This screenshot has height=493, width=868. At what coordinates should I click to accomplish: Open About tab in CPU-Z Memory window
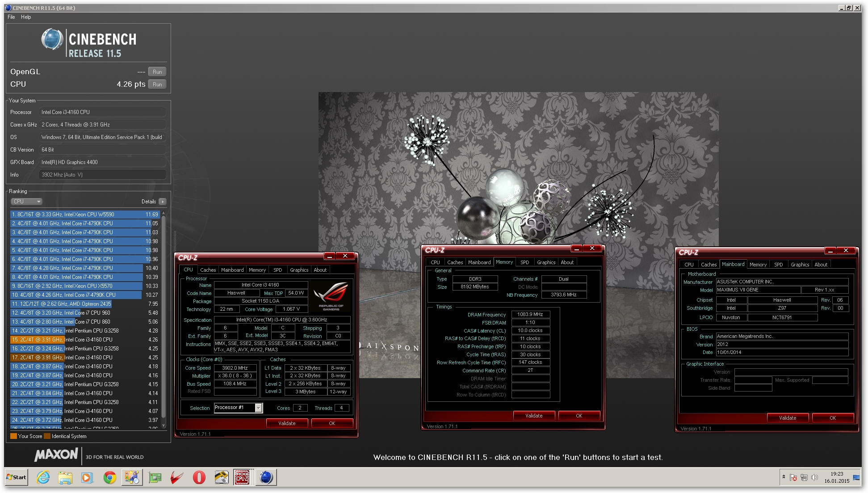567,262
